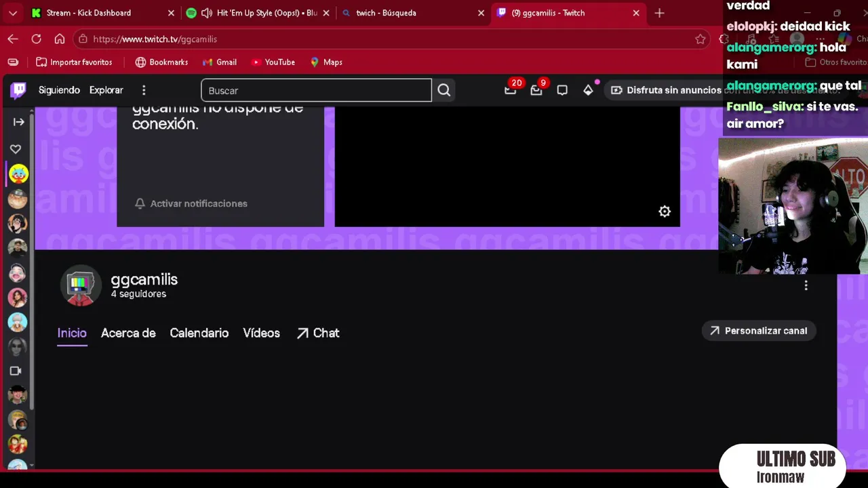This screenshot has height=488, width=868.
Task: Open the YouTube bookmark
Action: point(273,62)
